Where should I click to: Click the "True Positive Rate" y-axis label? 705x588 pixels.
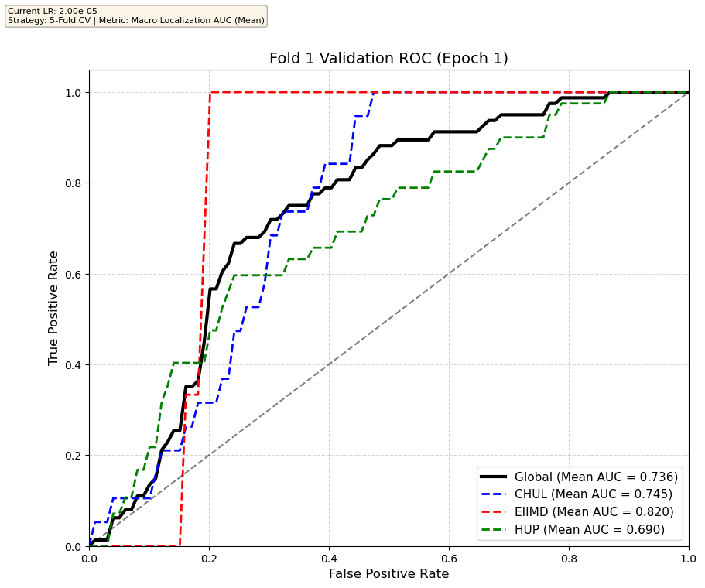point(53,308)
